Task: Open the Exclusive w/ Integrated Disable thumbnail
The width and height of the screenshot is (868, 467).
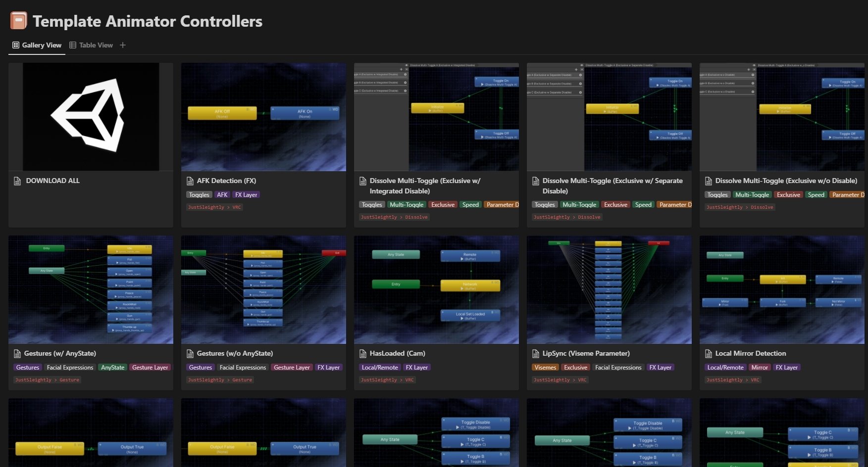Action: pos(436,117)
